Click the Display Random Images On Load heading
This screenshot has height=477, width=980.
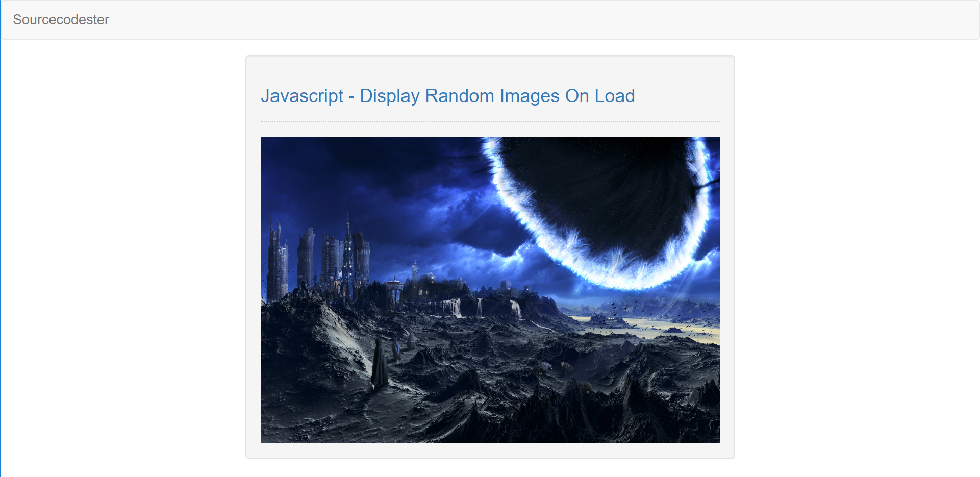[x=447, y=95]
